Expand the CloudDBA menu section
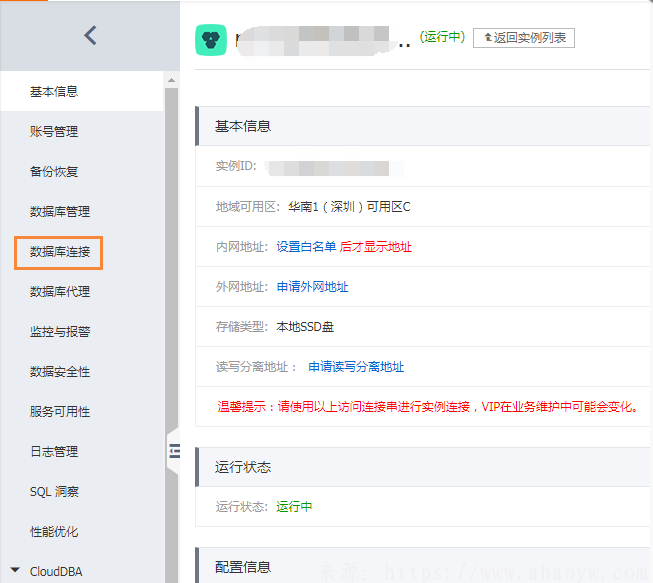Screen dimensions: 653x583 click(x=56, y=572)
